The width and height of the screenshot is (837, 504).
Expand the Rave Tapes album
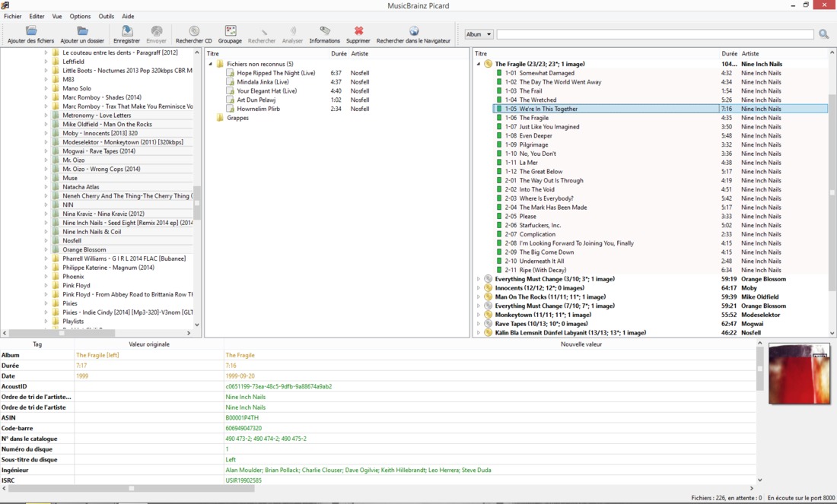[479, 324]
